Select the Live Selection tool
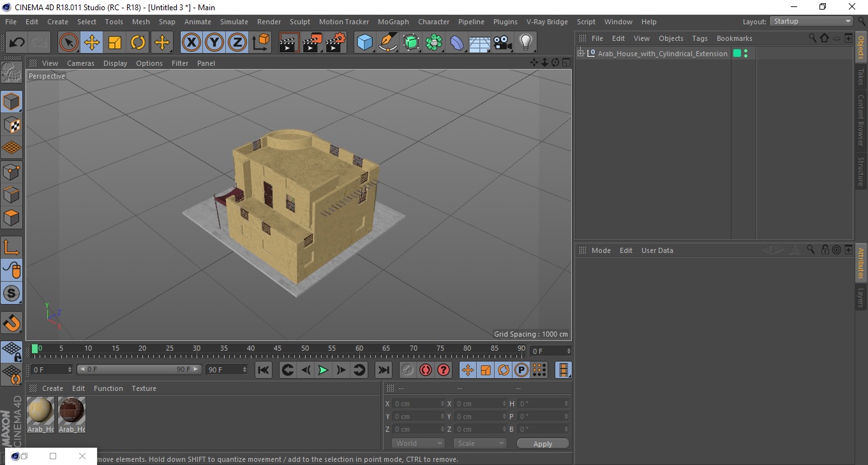This screenshot has height=465, width=868. [69, 43]
